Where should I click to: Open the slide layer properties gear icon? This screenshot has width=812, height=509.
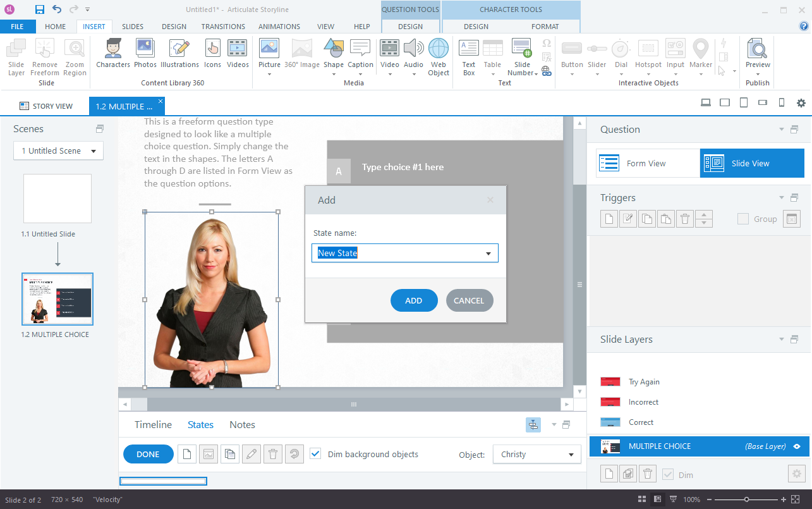point(796,474)
